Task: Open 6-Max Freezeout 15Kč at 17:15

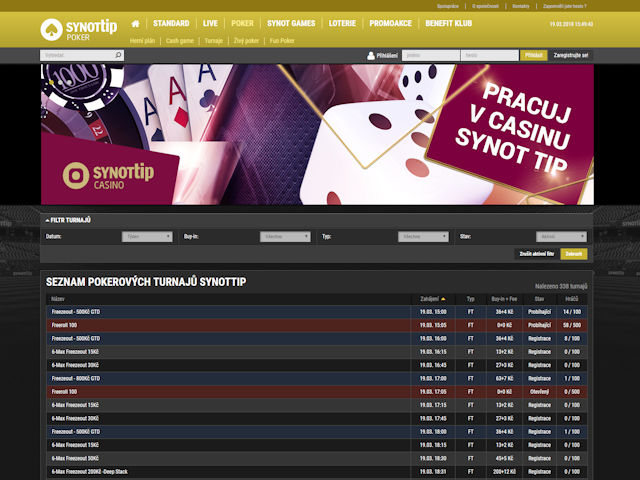Action: pos(316,405)
